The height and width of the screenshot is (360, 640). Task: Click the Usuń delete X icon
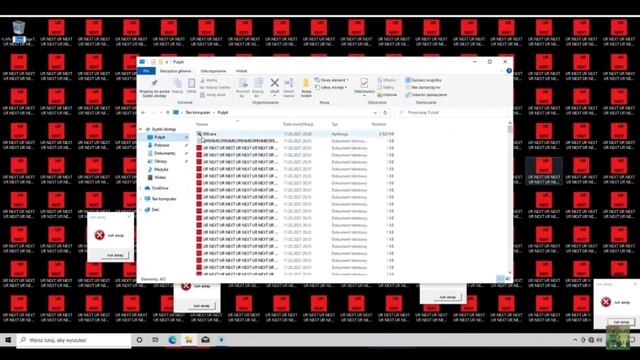[274, 83]
